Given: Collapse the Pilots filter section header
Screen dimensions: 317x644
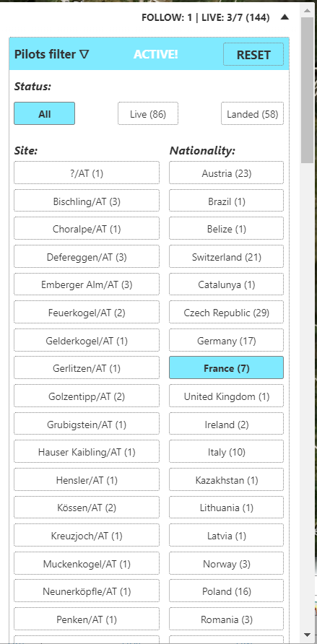Looking at the screenshot, I should (x=52, y=54).
